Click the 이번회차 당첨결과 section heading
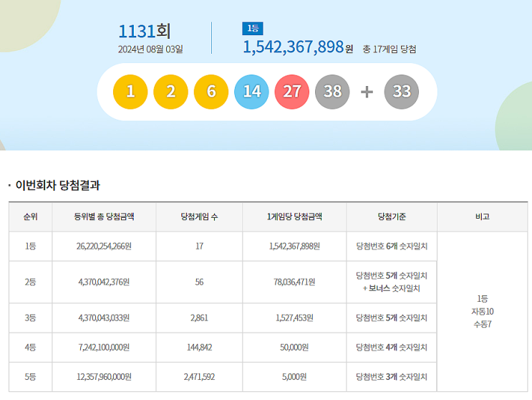 58,186
